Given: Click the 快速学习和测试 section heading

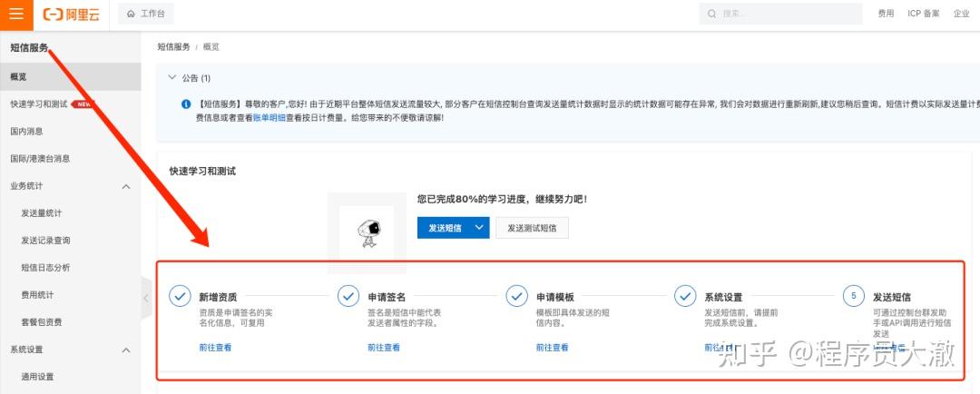Looking at the screenshot, I should (x=202, y=171).
